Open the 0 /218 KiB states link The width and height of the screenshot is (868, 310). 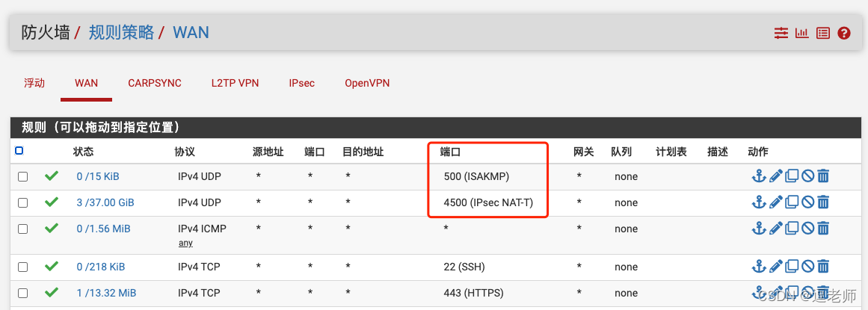tap(101, 267)
